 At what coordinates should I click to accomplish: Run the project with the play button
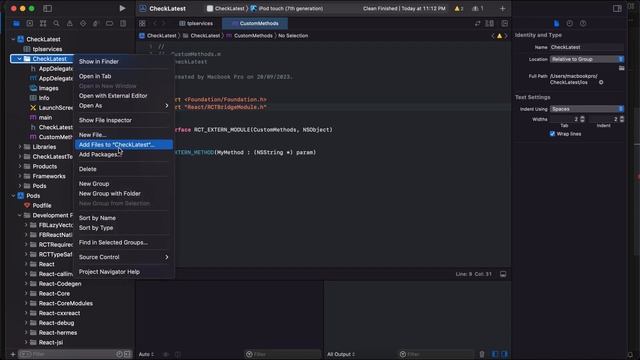(122, 8)
